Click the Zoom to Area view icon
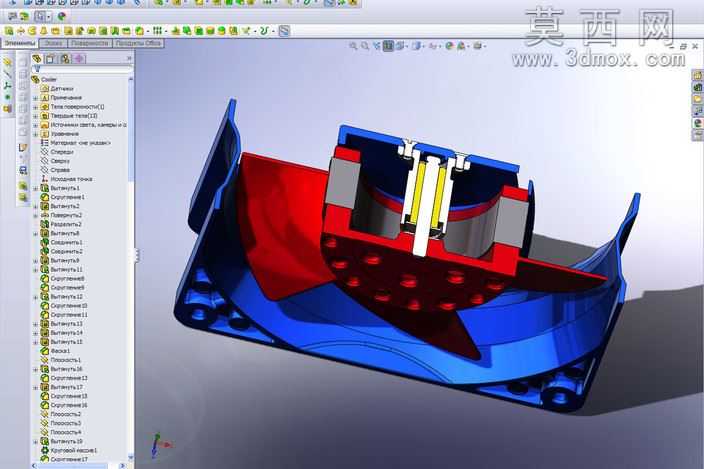Image resolution: width=704 pixels, height=469 pixels. click(x=365, y=46)
